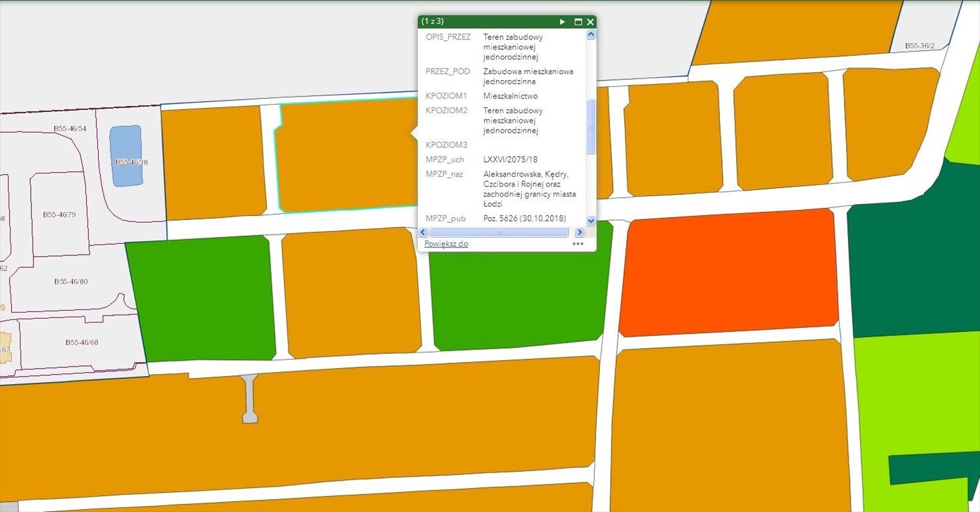Click 'Zabudowa mieszkaniowa jednorodzinna' value
Viewport: 980px width, 512px height.
tap(528, 77)
